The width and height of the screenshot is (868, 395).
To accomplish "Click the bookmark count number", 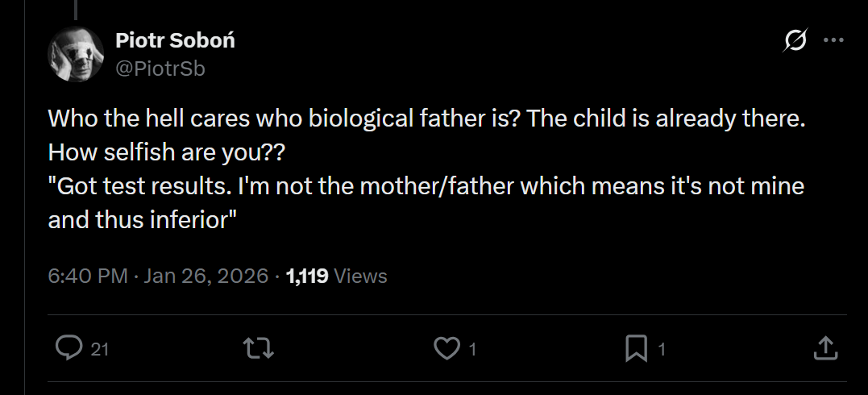I will (662, 349).
